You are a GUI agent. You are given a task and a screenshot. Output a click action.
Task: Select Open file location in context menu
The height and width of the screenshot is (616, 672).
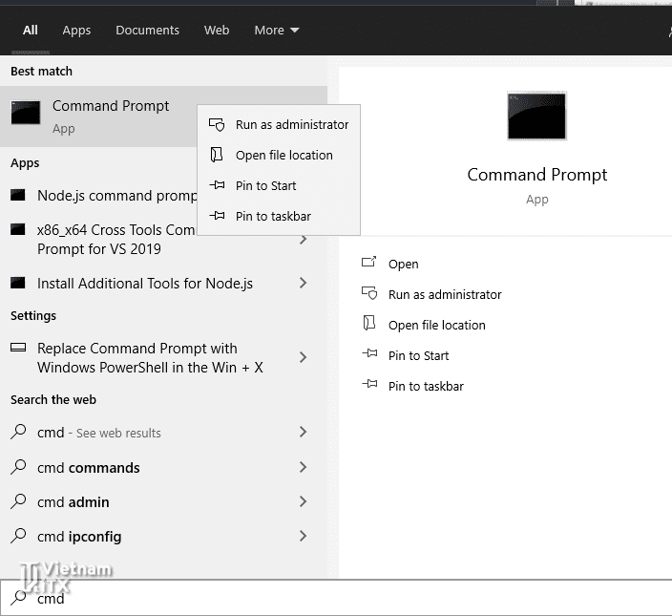coord(283,156)
